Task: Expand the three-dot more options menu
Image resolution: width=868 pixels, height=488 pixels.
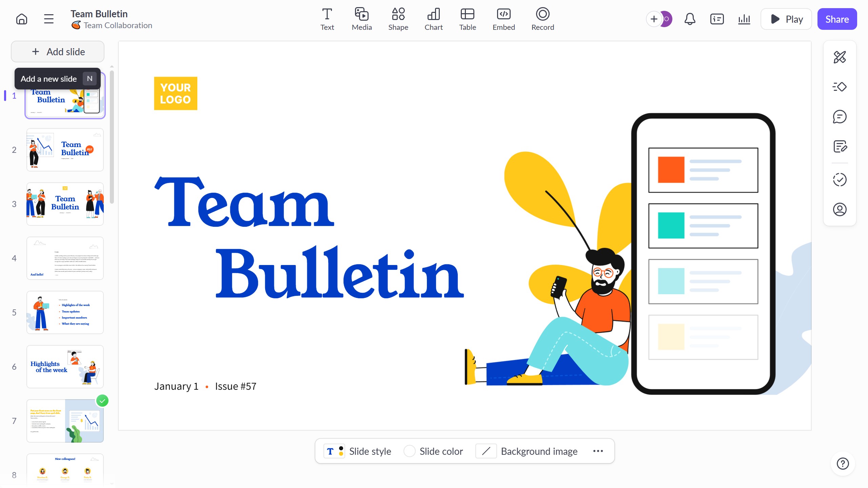Action: (x=598, y=451)
